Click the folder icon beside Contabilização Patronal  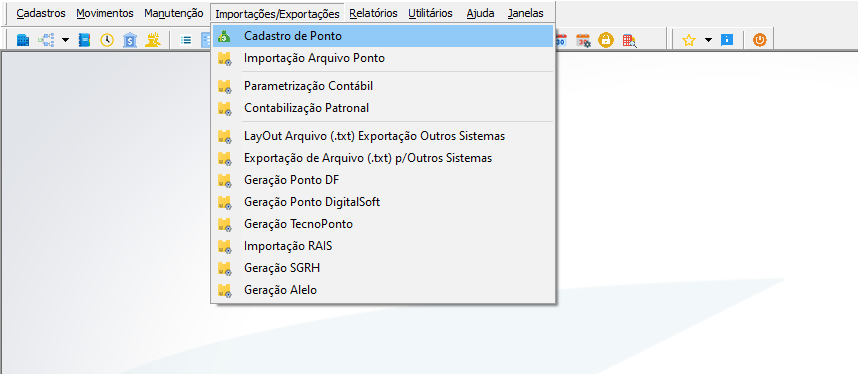(x=224, y=108)
